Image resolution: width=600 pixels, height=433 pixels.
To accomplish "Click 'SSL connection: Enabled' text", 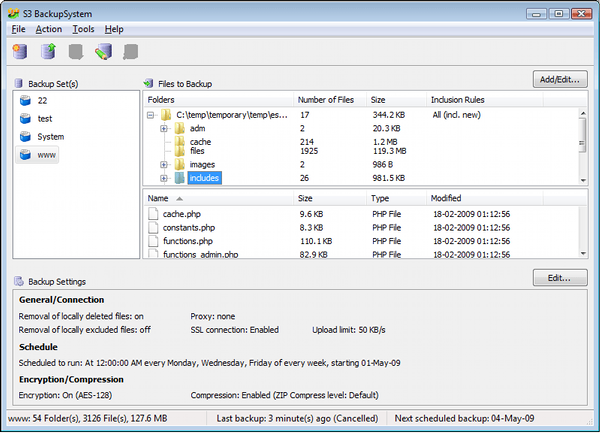I will pos(235,330).
